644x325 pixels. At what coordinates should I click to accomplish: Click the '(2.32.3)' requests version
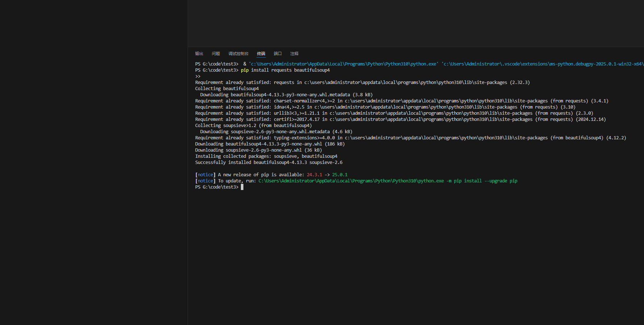pos(520,83)
